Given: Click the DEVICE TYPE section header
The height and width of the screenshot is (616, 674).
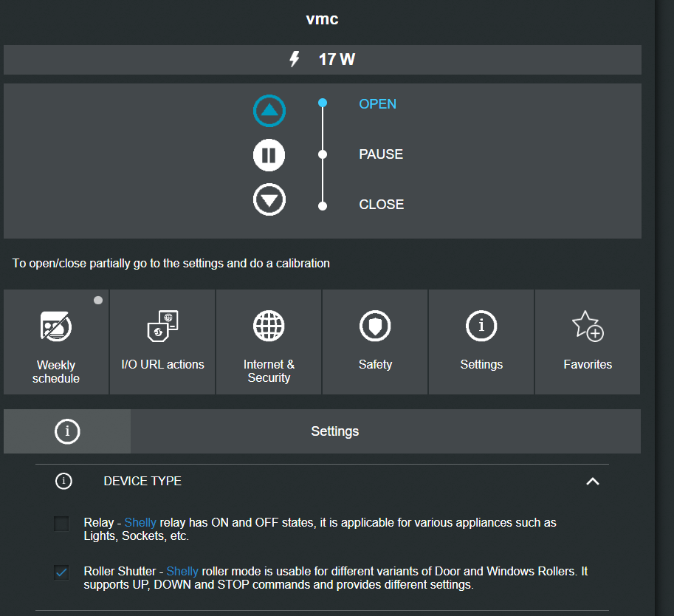Looking at the screenshot, I should tap(142, 481).
